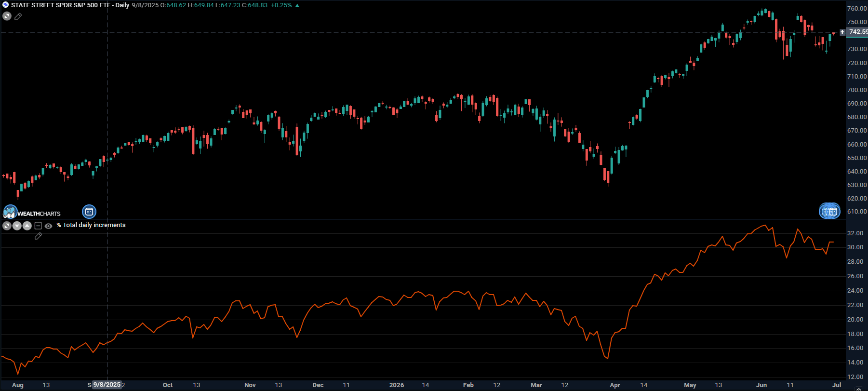Click the 32.00 indicator axis label

click(x=855, y=233)
